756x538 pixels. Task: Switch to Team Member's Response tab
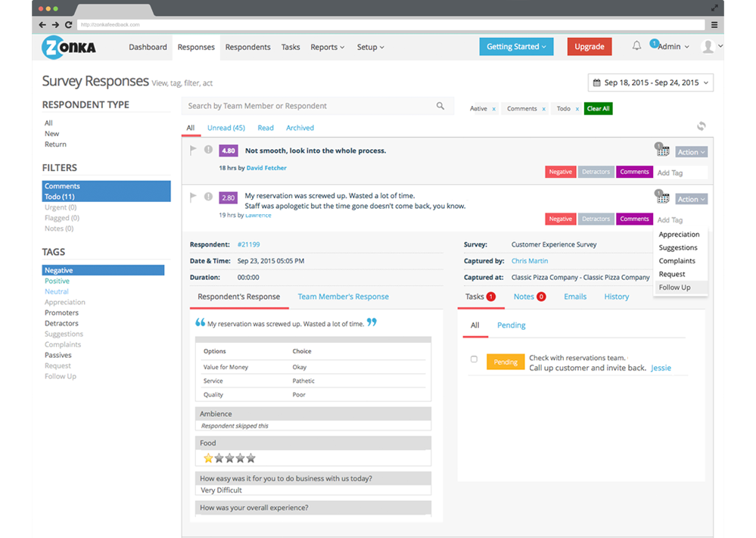tap(343, 297)
